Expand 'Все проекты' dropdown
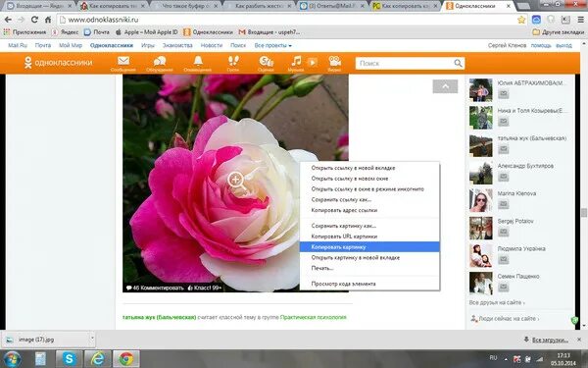 272,45
